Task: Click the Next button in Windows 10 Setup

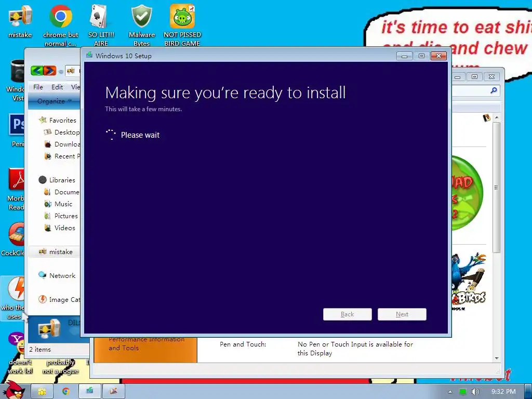Action: tap(402, 314)
